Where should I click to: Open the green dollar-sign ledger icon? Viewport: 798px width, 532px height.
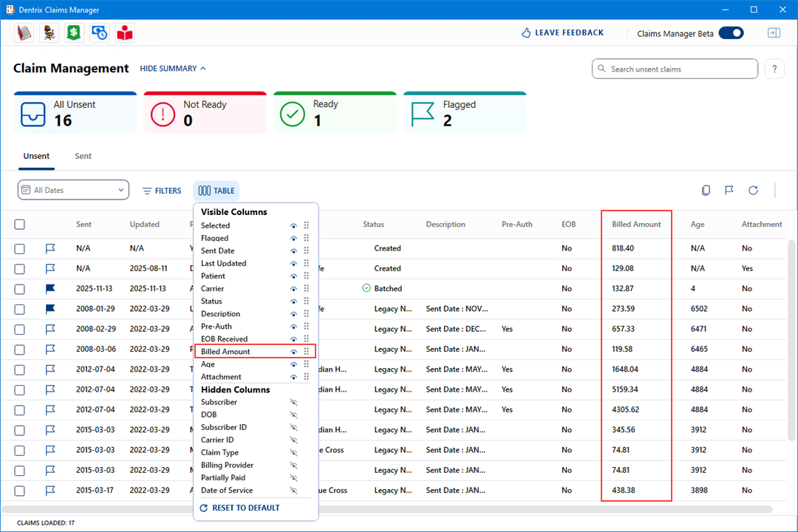74,33
